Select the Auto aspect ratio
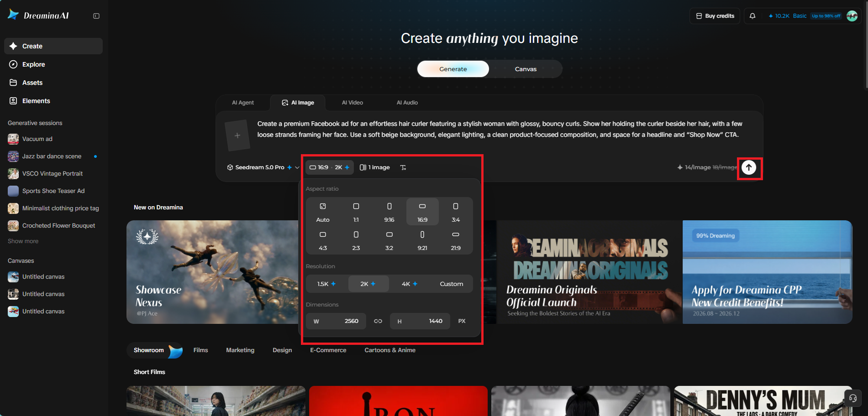This screenshot has height=416, width=868. pos(323,212)
